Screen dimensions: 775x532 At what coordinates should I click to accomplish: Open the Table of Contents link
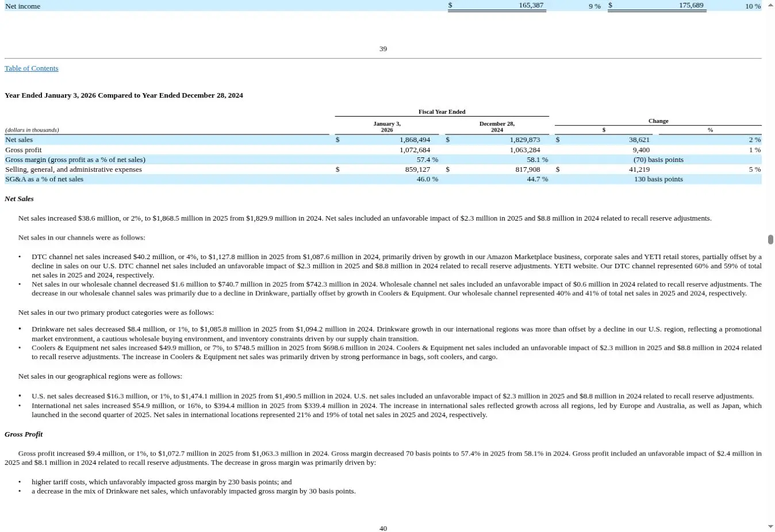tap(32, 68)
